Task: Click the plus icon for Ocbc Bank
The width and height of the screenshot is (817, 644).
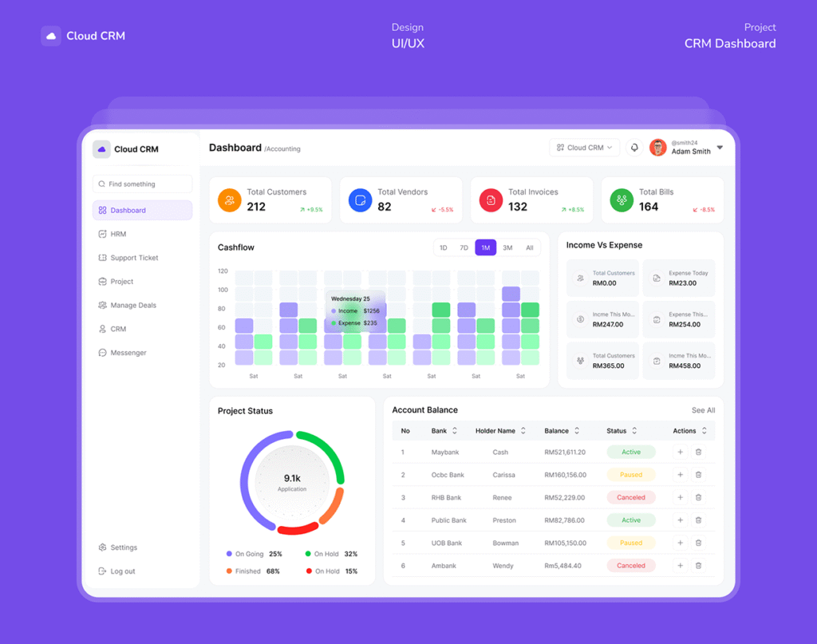Action: point(680,475)
